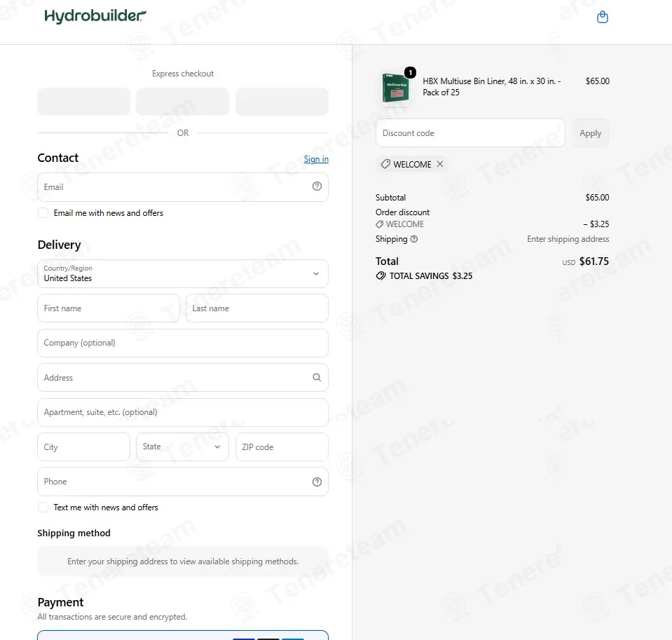Check Text me with news and offers
The width and height of the screenshot is (672, 640).
click(43, 508)
